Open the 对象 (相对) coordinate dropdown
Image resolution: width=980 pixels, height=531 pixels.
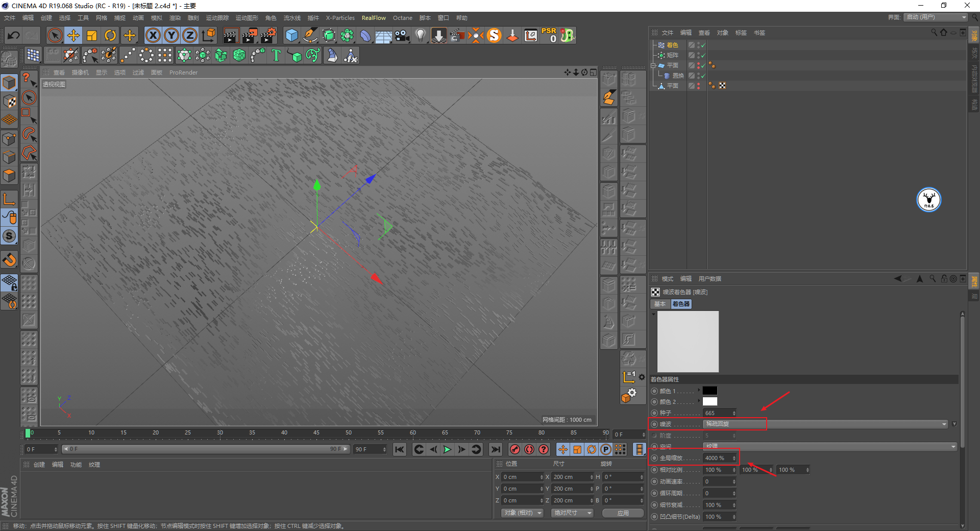522,513
